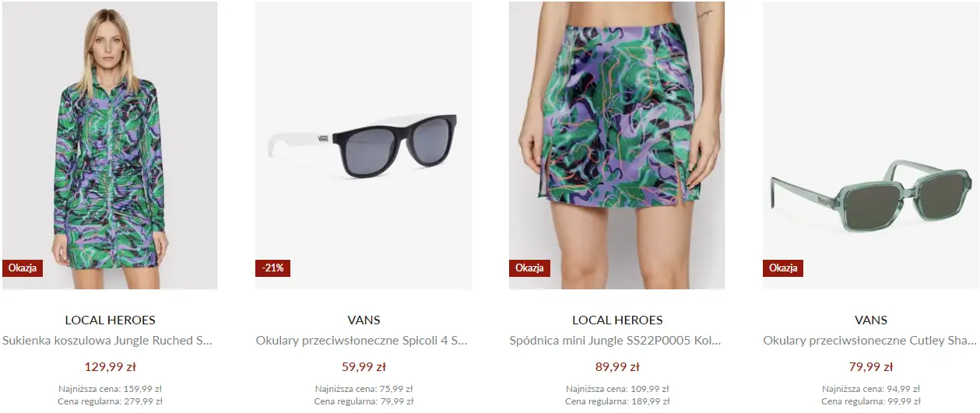Screen dimensions: 980x413
Task: Open Spódnica mini Jungle SS22P0005 link
Action: pos(616,341)
